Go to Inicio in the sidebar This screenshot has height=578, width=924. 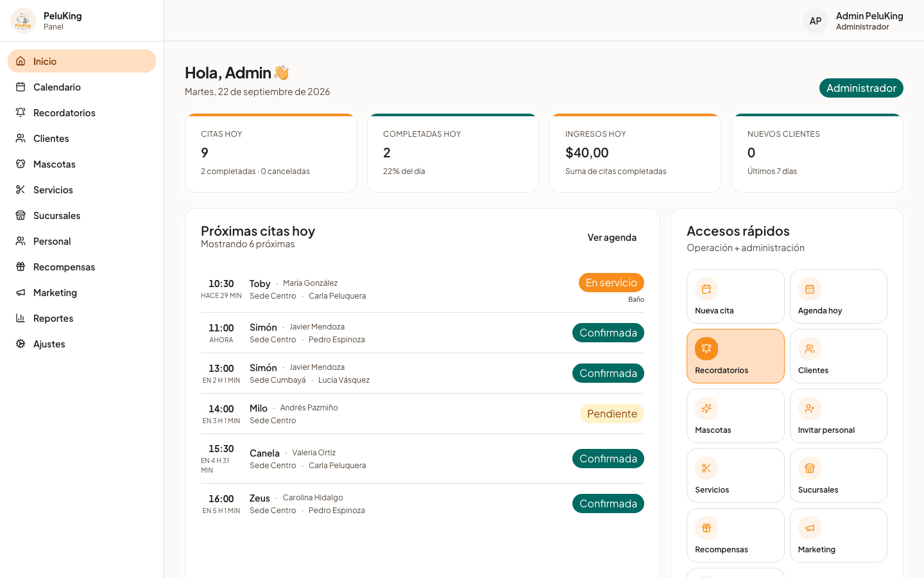click(81, 61)
